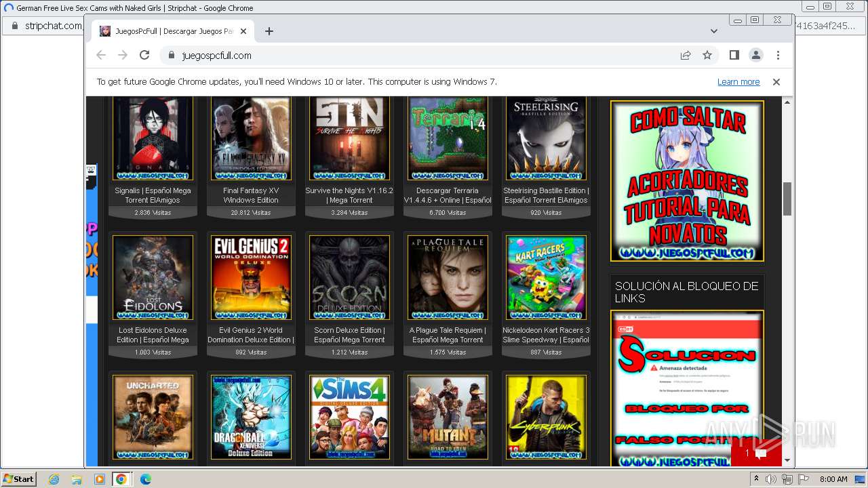Click Descargar Terraria V1.4.4.6 title link
868x488 pixels.
pos(448,195)
